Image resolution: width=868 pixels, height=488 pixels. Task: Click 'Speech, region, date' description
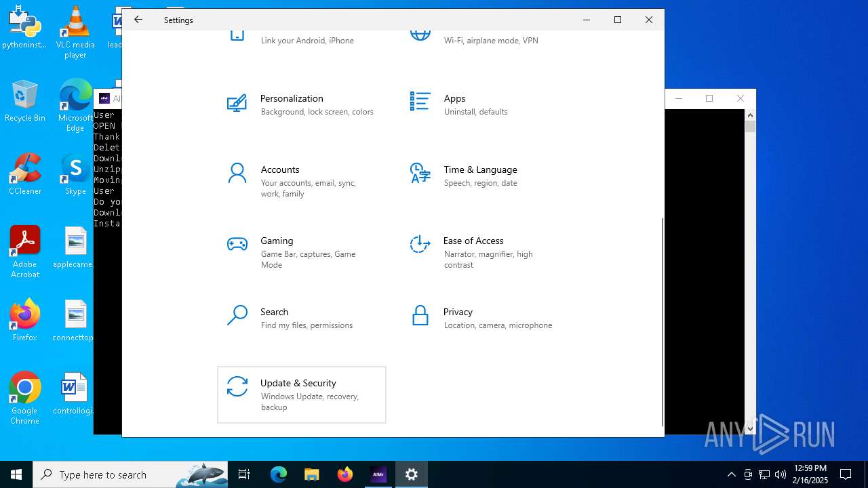480,183
